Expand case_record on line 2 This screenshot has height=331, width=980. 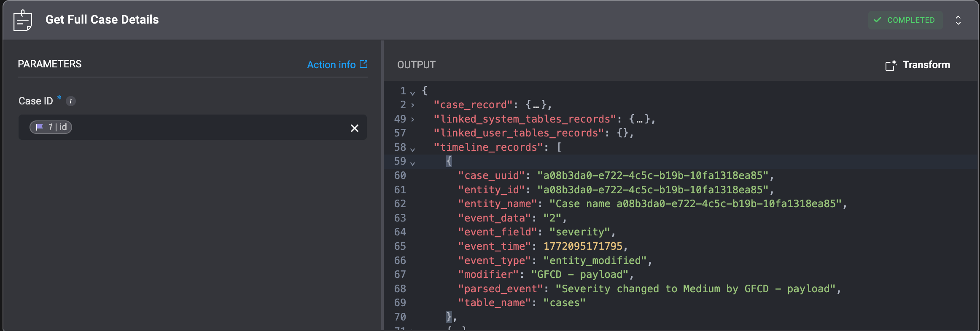(x=412, y=105)
